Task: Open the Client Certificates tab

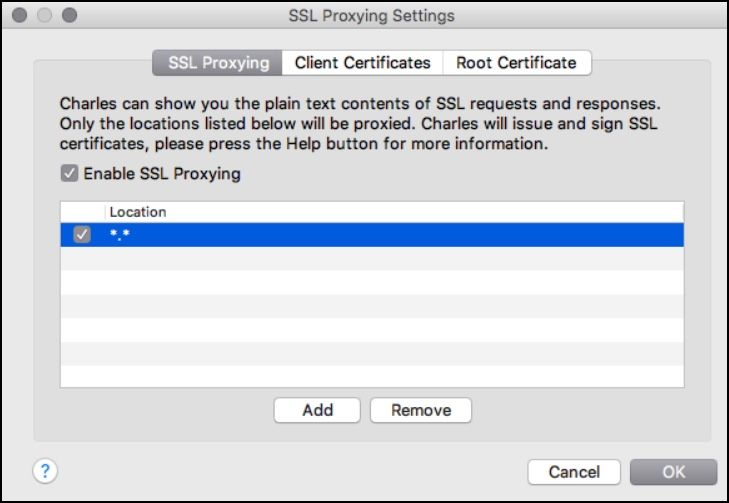Action: coord(362,62)
